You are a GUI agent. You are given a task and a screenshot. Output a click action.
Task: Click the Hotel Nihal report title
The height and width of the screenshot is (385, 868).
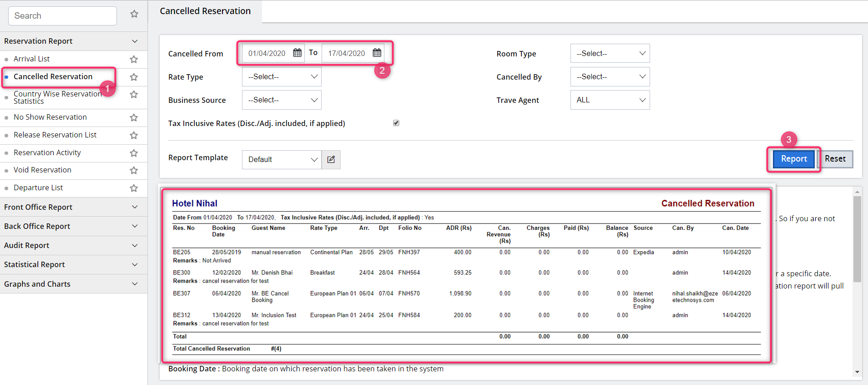coord(195,203)
